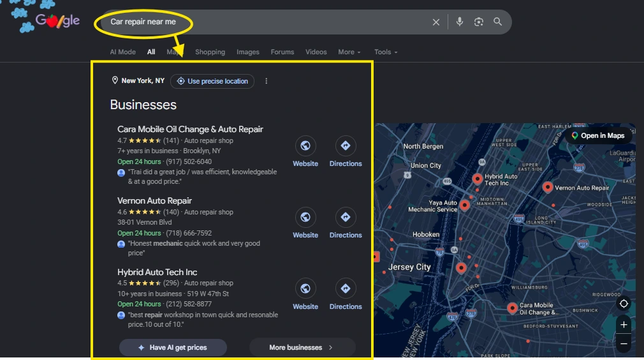The image size is (644, 360).
Task: Open the three-dot location options menu
Action: tap(266, 81)
